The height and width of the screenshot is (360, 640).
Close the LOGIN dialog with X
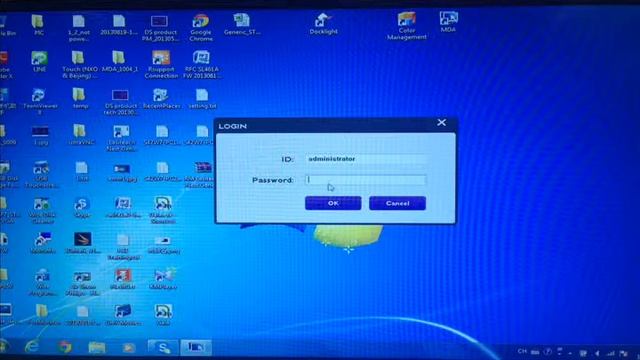tap(441, 122)
